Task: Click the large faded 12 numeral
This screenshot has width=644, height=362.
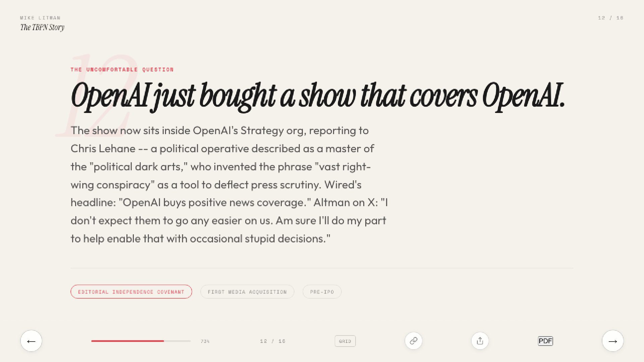Action: pos(97,96)
